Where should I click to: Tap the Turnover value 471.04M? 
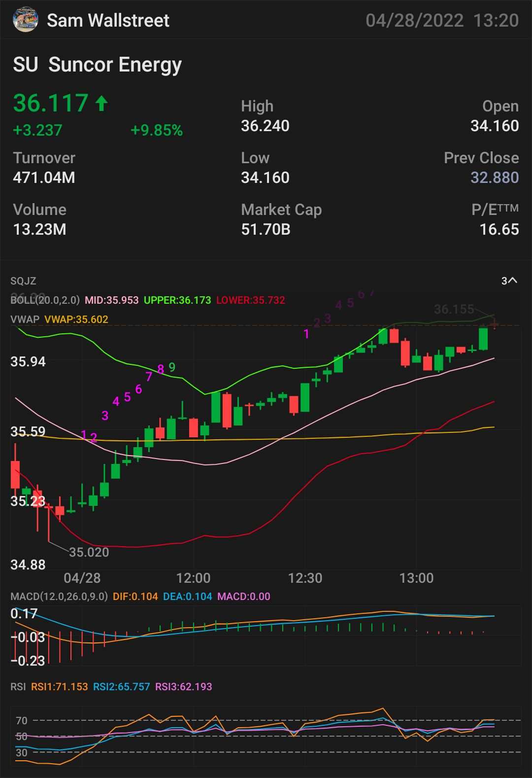tap(44, 177)
